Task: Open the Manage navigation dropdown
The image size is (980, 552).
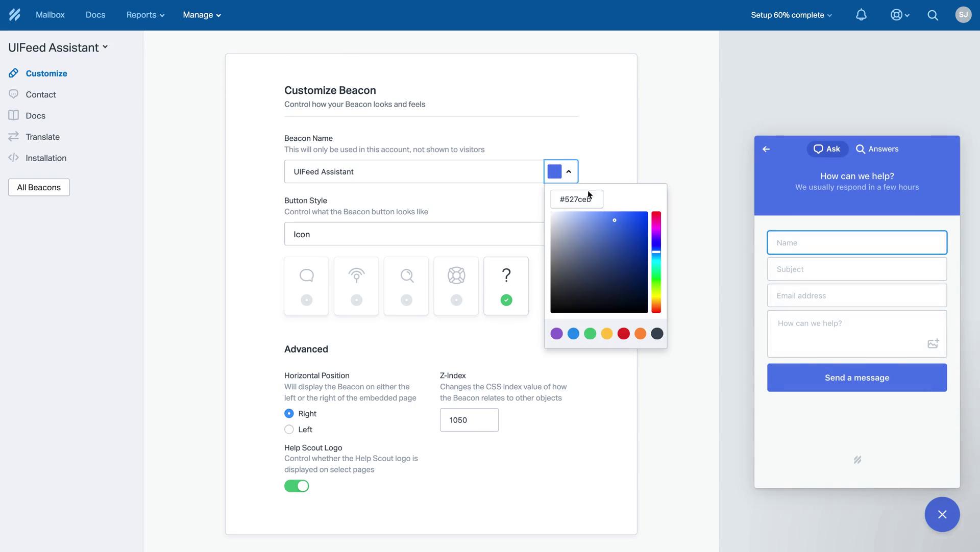Action: point(201,15)
